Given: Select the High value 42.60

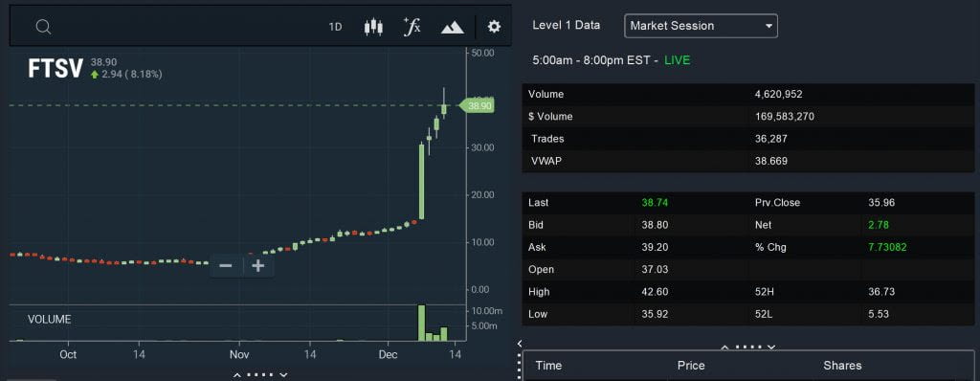Looking at the screenshot, I should click(655, 292).
